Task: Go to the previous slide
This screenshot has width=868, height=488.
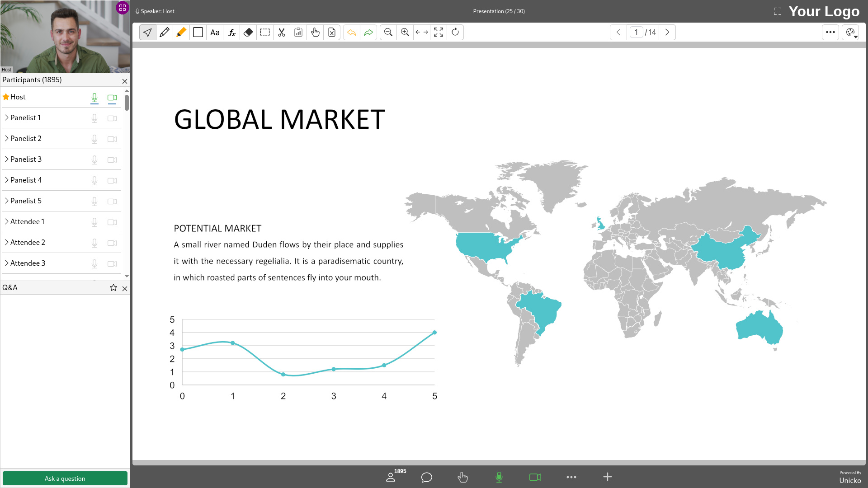Action: [x=618, y=32]
